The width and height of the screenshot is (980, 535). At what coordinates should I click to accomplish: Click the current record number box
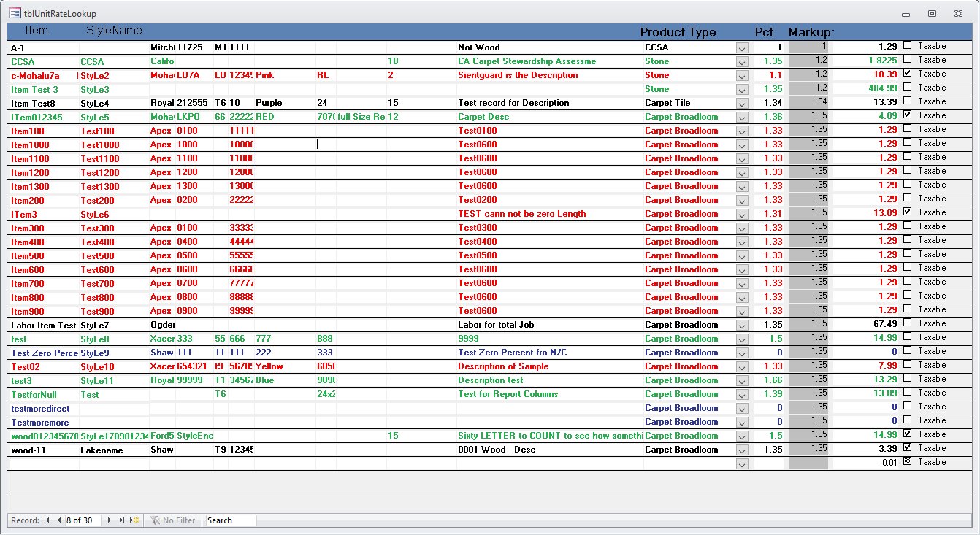coord(83,520)
